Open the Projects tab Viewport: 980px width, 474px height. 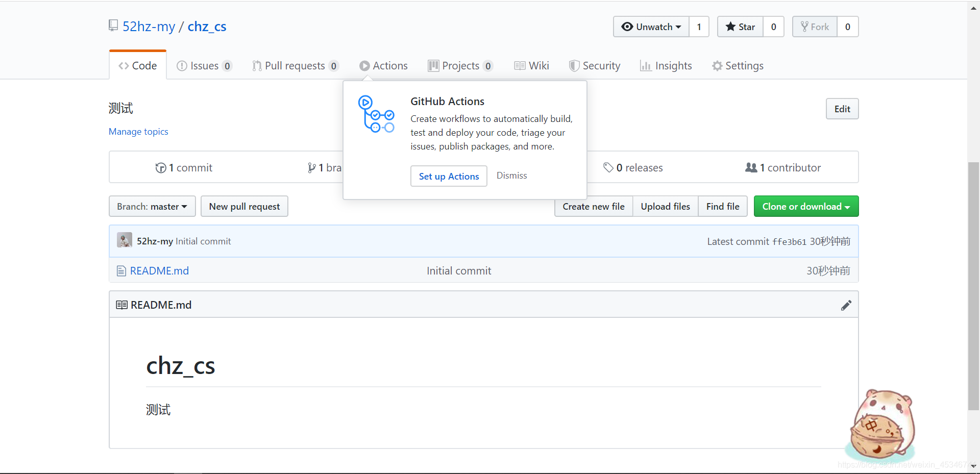coord(460,66)
